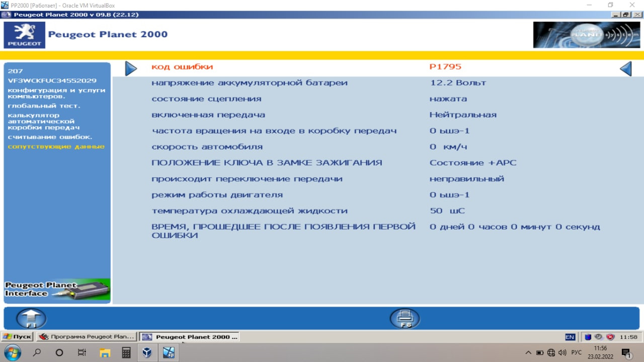Image resolution: width=644 pixels, height=362 pixels.
Task: Click частота вращения на входе в коробку передач
Action: (274, 131)
